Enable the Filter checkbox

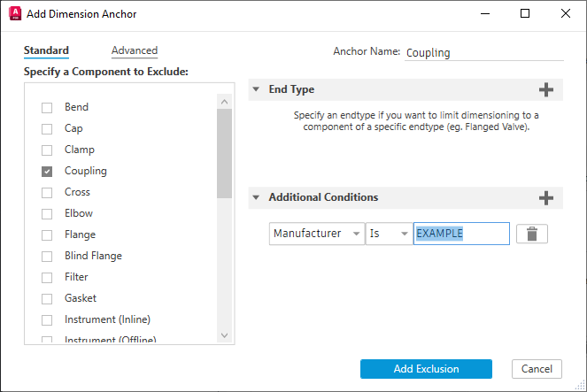[47, 278]
